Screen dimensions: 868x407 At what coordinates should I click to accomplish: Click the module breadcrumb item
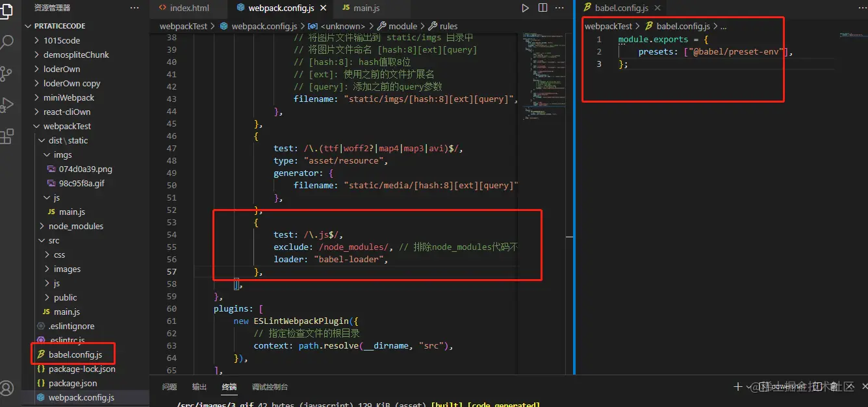tap(402, 26)
